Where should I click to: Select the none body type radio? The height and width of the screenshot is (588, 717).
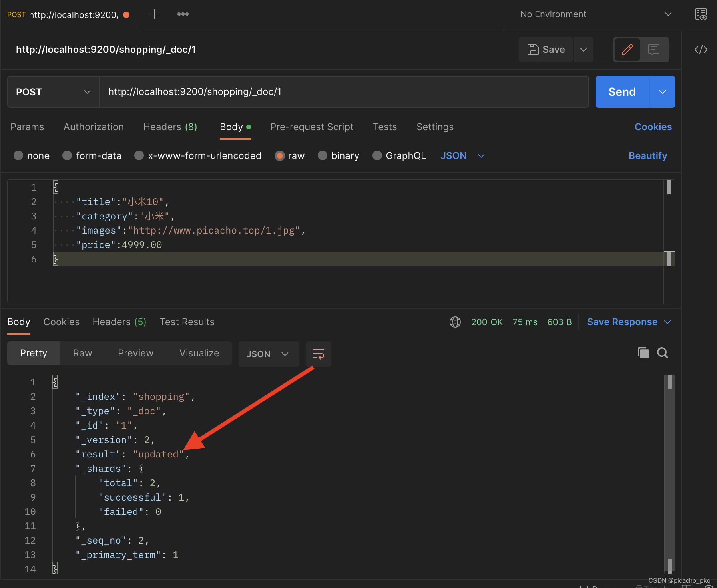tap(18, 155)
